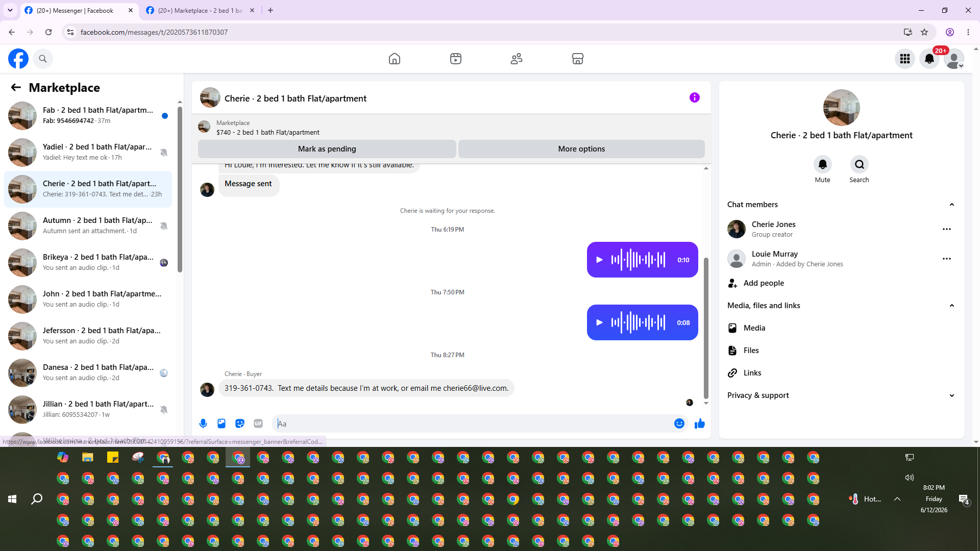The height and width of the screenshot is (551, 980).
Task: Play the 0:10 audio clip
Action: tap(600, 260)
